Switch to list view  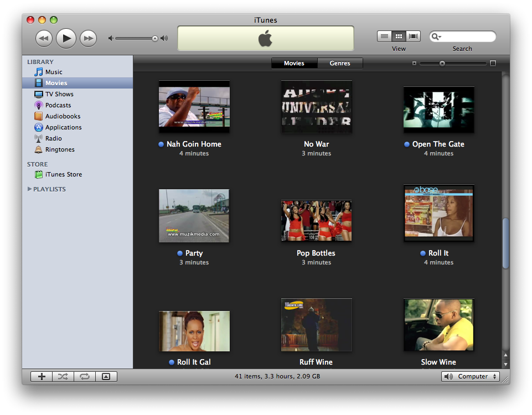pos(384,37)
